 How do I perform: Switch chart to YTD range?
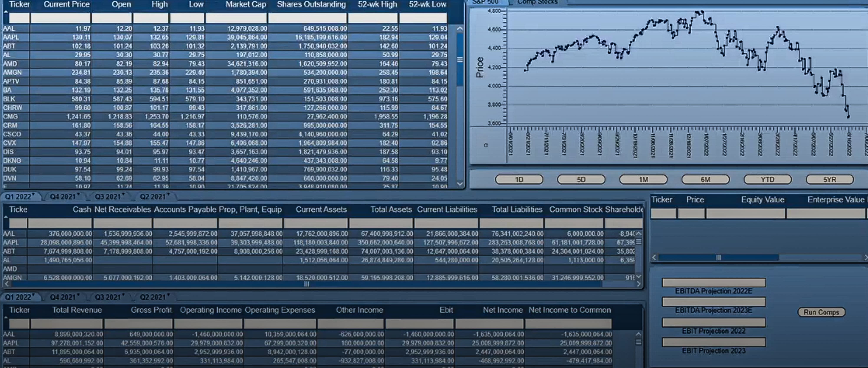767,179
